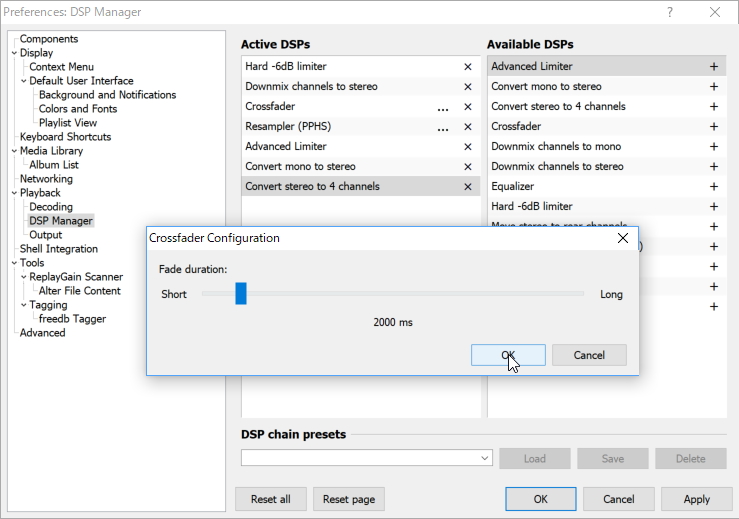Collapse the Display tree node
This screenshot has width=739, height=519.
[14, 53]
